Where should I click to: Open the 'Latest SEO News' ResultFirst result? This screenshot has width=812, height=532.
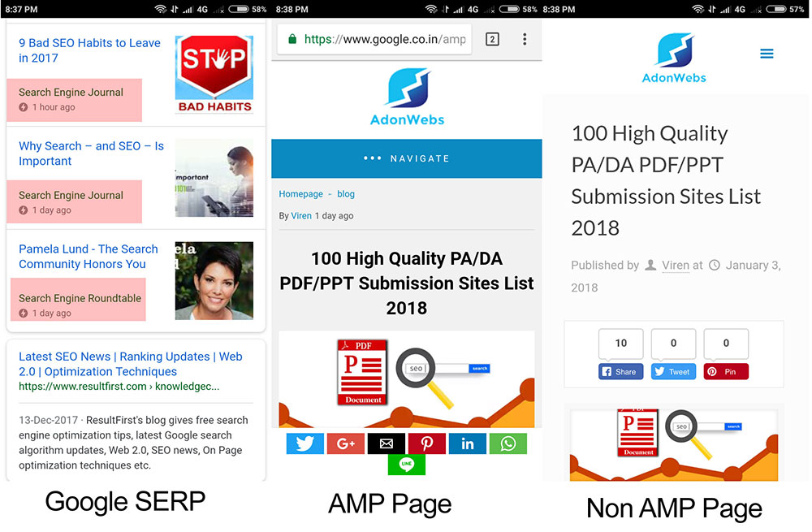click(x=131, y=364)
